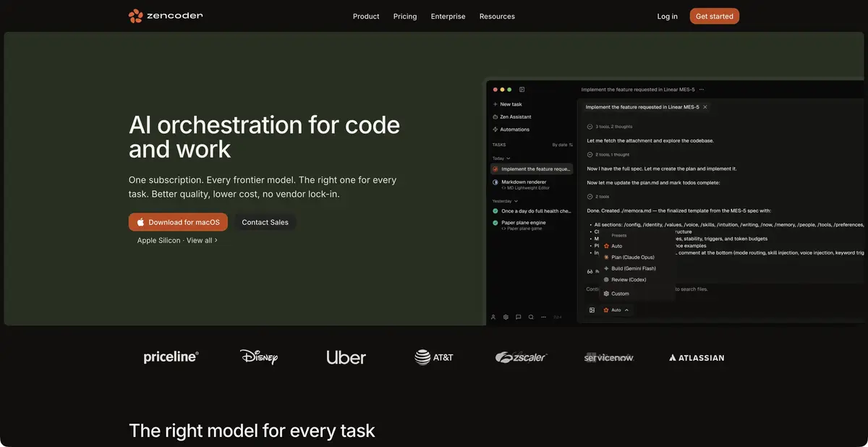
Task: Click the priceline logo
Action: tap(171, 357)
